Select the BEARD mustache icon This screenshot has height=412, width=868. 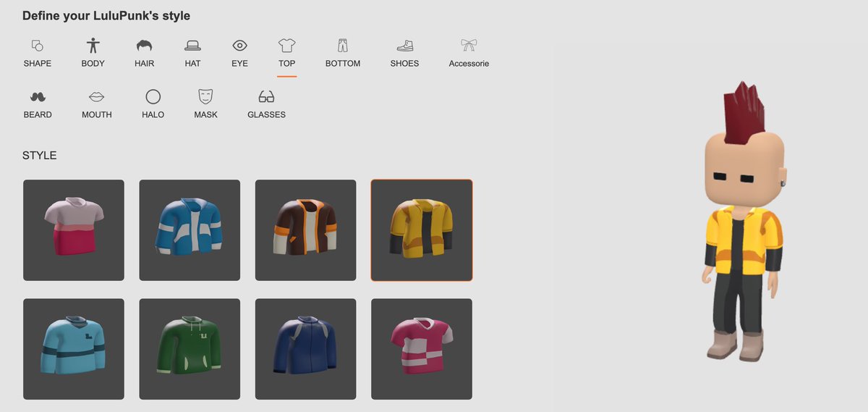click(38, 97)
